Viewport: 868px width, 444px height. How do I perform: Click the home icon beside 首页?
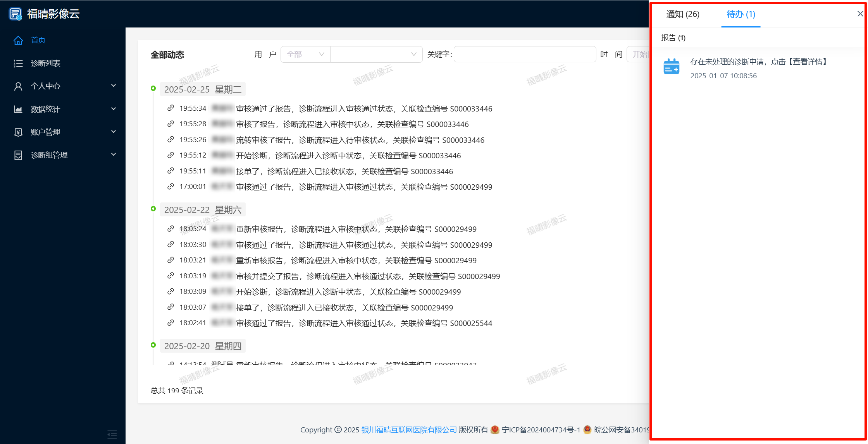[18, 40]
